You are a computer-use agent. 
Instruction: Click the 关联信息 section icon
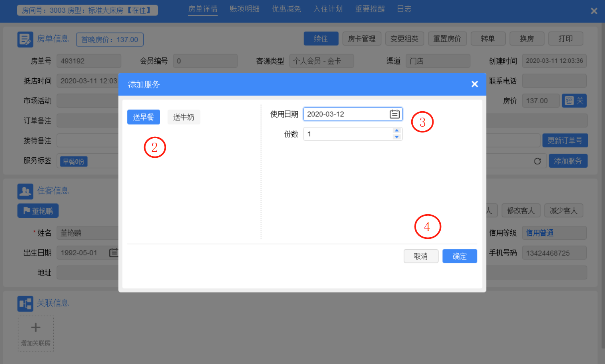point(25,304)
